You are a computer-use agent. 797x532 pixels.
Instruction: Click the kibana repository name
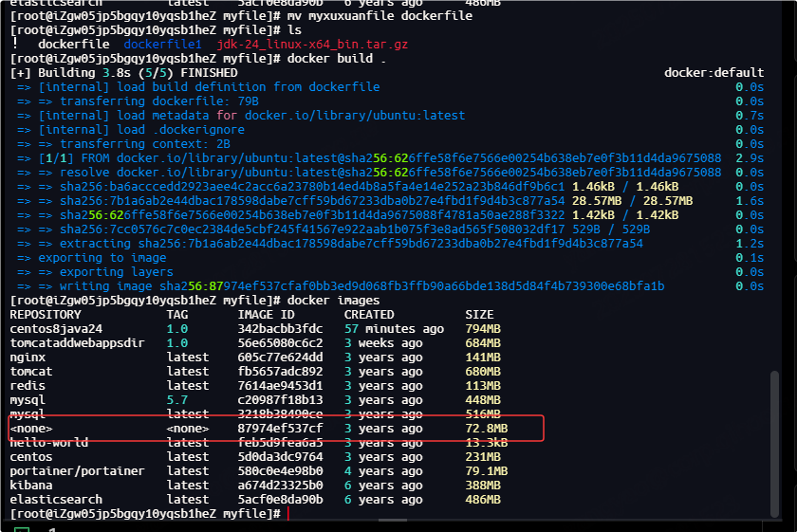pos(31,486)
